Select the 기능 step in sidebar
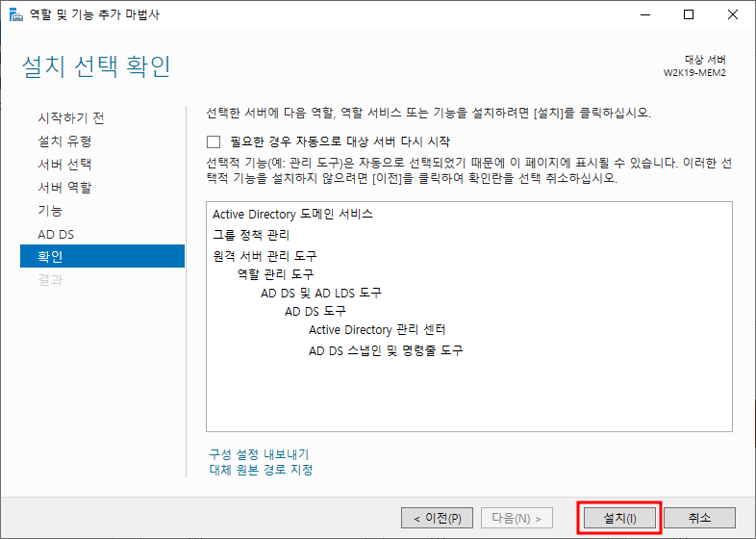 pyautogui.click(x=50, y=211)
